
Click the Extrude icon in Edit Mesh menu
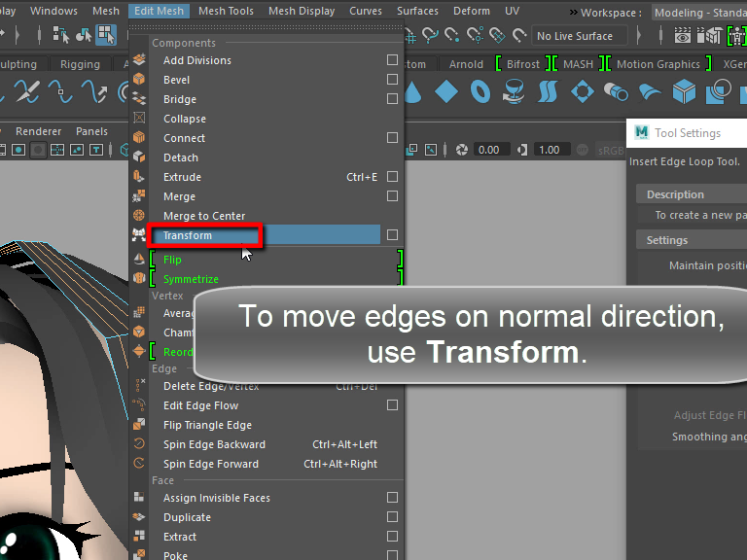click(139, 177)
